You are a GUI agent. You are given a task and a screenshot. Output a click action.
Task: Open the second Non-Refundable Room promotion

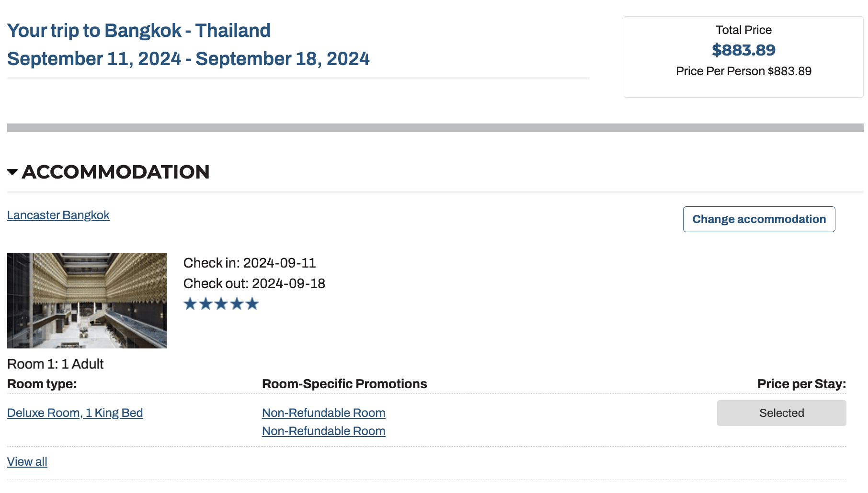[x=323, y=431]
